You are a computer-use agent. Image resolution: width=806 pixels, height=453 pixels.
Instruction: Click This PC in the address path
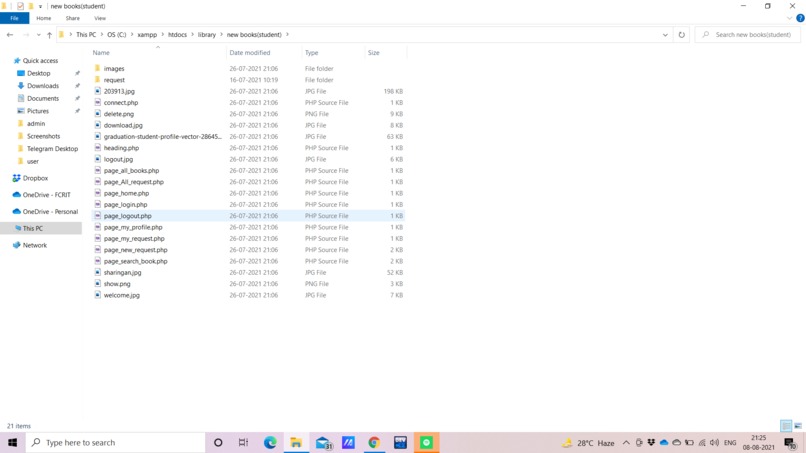click(x=86, y=34)
